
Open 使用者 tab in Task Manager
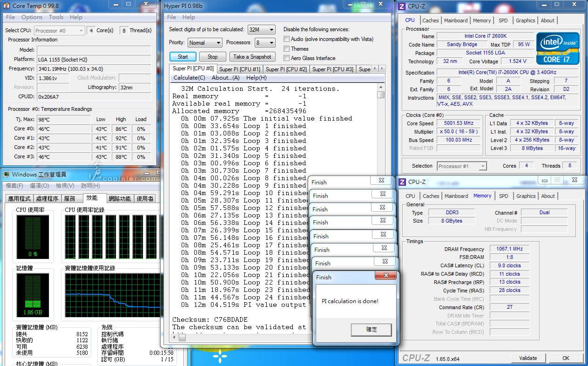(x=145, y=198)
